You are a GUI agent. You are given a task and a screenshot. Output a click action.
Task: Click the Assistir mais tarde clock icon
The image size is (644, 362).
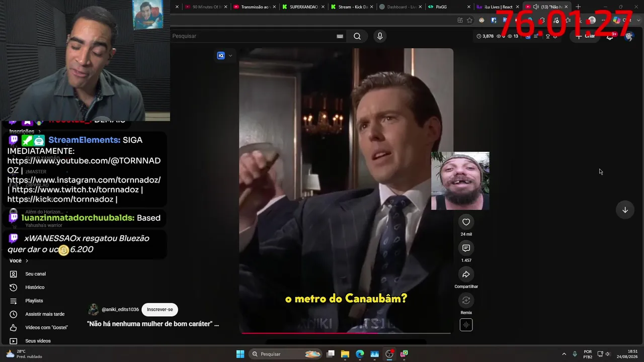14,314
